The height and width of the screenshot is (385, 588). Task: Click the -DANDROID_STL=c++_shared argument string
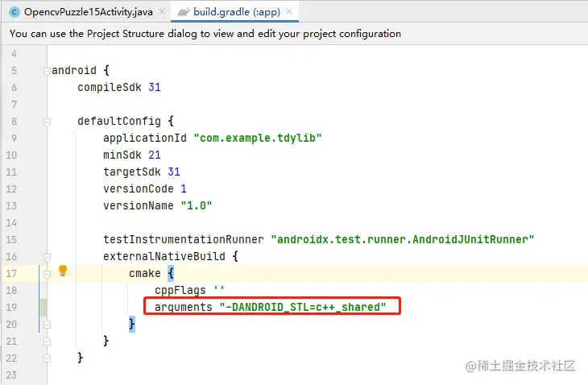coord(303,307)
